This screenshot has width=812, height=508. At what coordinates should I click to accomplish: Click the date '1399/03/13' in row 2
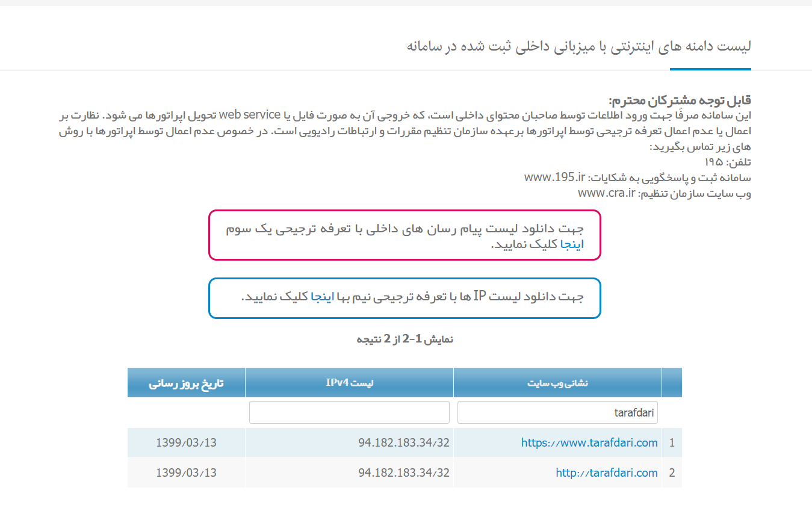pos(186,473)
